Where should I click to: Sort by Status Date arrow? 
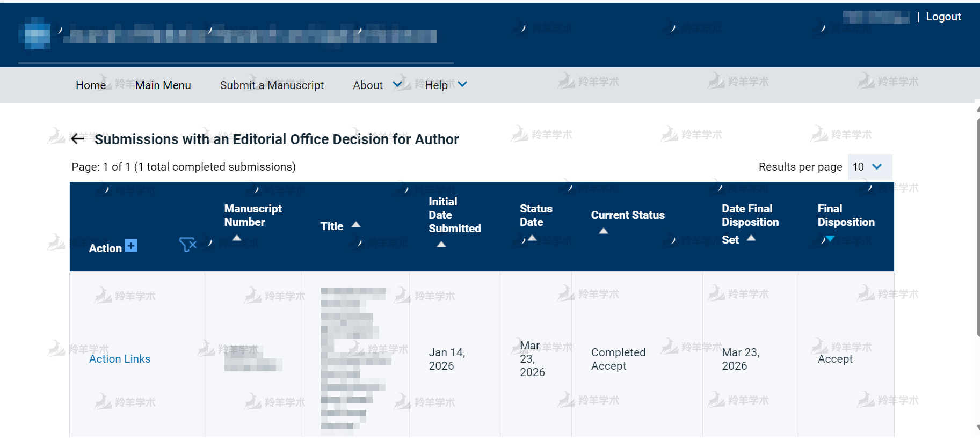(x=532, y=238)
